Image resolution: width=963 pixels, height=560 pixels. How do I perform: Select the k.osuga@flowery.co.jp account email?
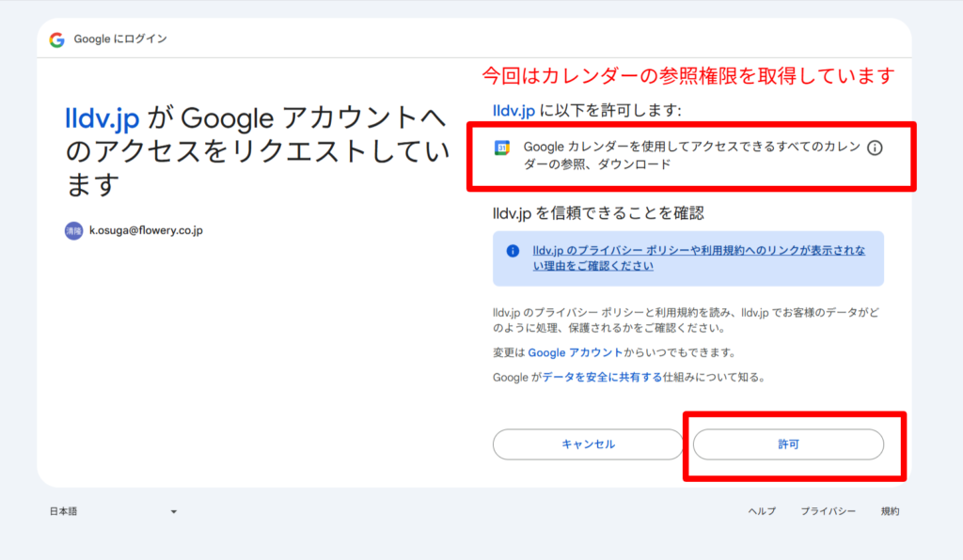click(146, 230)
